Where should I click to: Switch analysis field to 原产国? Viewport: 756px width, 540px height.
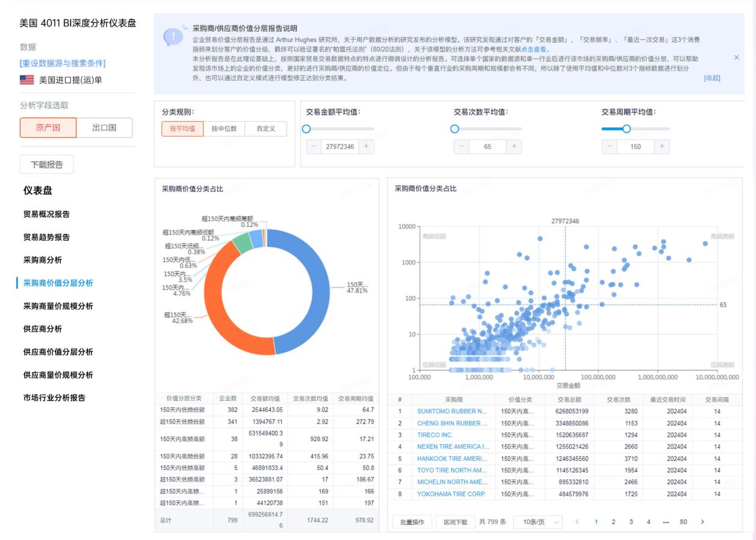pyautogui.click(x=48, y=128)
